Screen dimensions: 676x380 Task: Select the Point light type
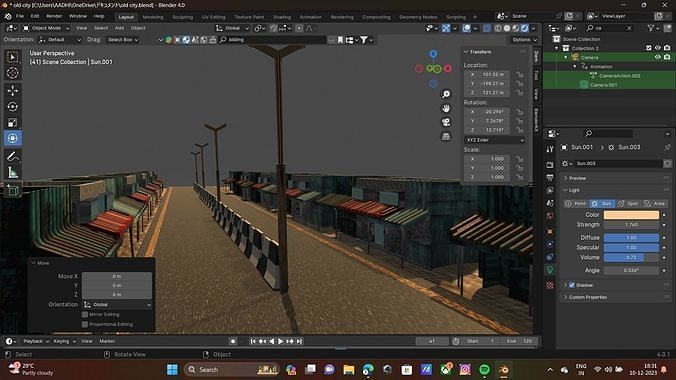pos(576,203)
